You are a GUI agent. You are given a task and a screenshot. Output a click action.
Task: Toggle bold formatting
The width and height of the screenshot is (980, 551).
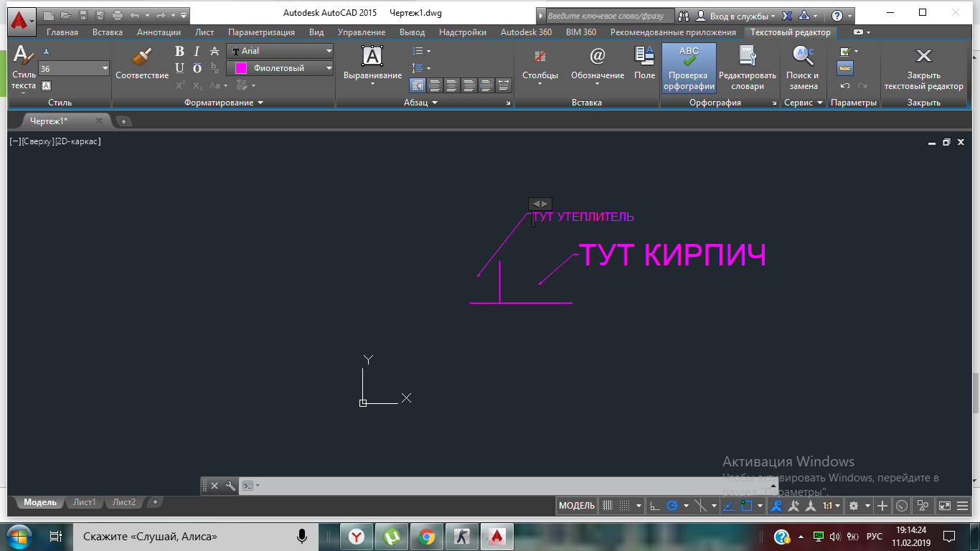(179, 52)
